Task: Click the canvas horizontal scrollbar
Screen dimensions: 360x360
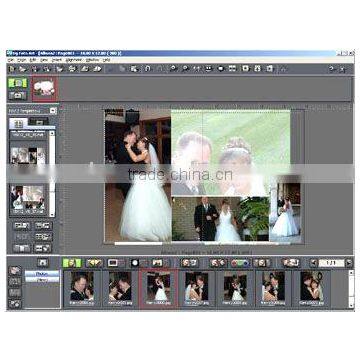Action: click(202, 244)
